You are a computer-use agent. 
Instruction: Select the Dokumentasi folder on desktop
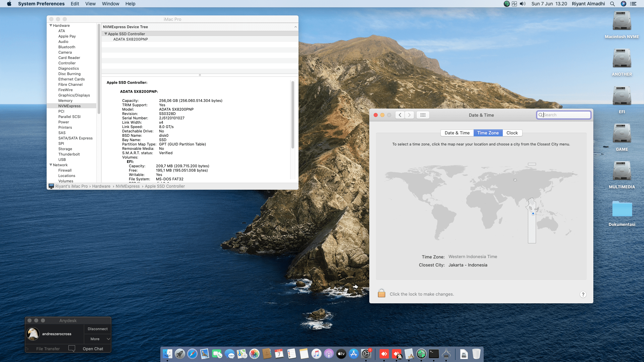622,213
